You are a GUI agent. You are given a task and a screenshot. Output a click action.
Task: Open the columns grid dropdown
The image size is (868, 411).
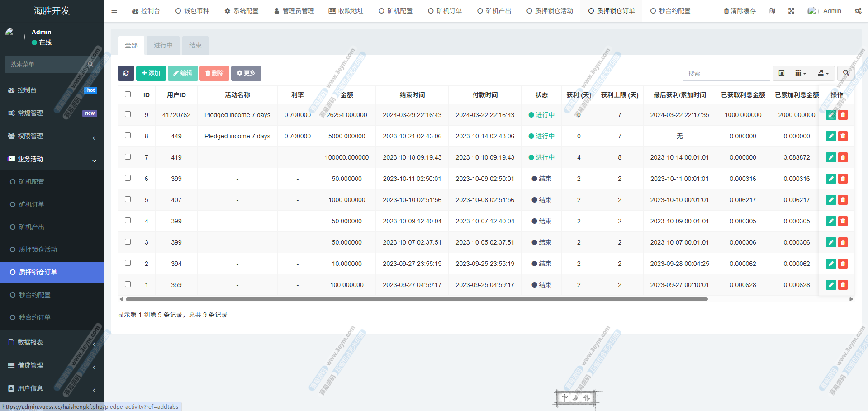pyautogui.click(x=801, y=73)
